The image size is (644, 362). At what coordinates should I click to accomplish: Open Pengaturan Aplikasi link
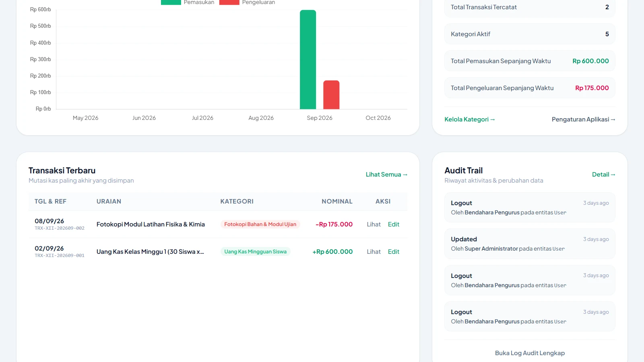[x=583, y=119]
